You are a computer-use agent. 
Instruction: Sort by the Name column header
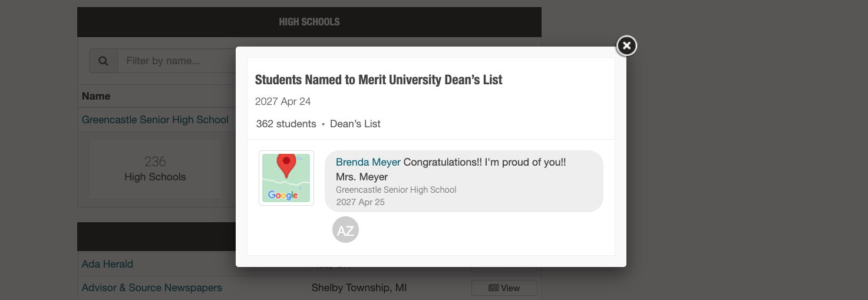tap(96, 96)
